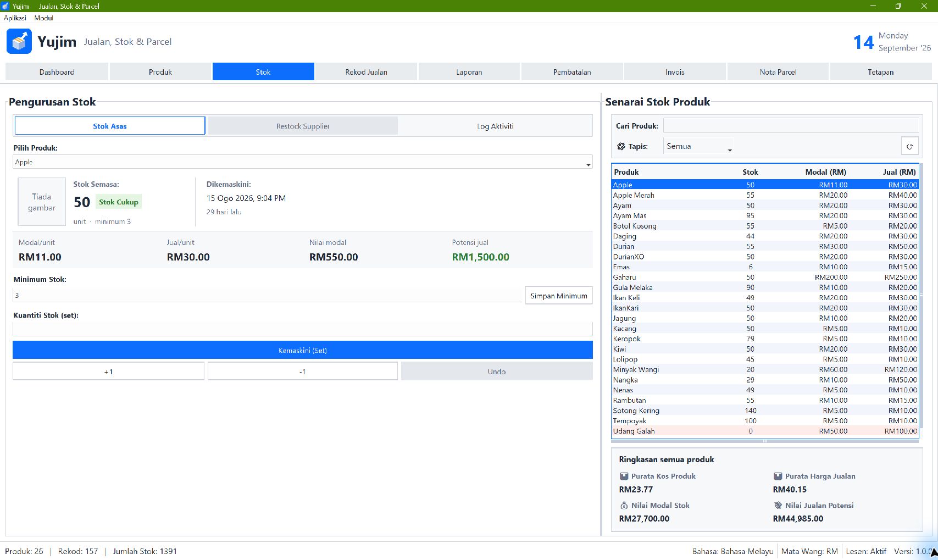This screenshot has height=560, width=938.
Task: Click the Kemaskini (Set) button
Action: coord(303,350)
